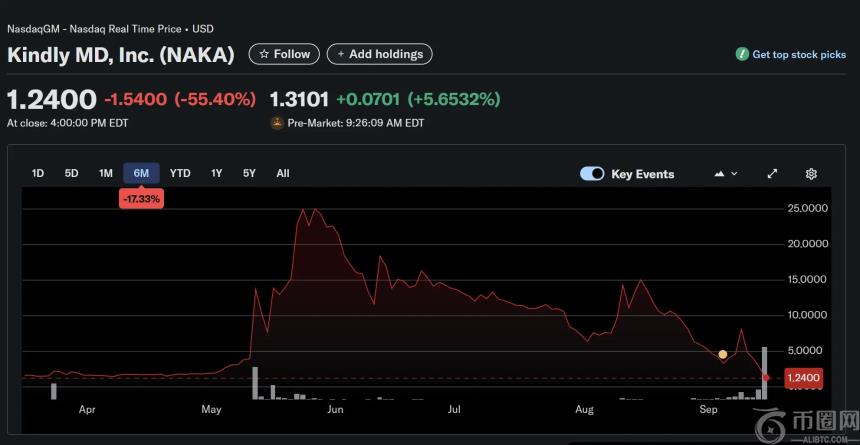Open the chart type dropdown
860x445 pixels.
point(726,174)
